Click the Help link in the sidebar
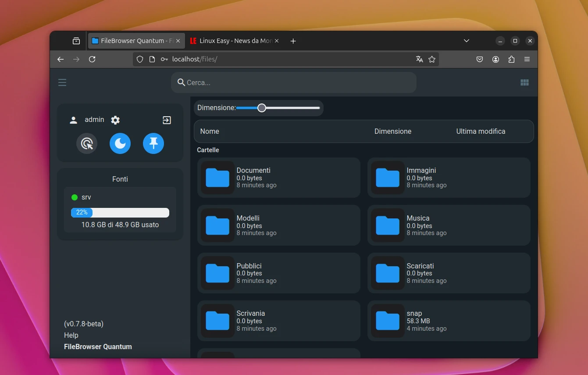The height and width of the screenshot is (375, 588). pyautogui.click(x=71, y=335)
